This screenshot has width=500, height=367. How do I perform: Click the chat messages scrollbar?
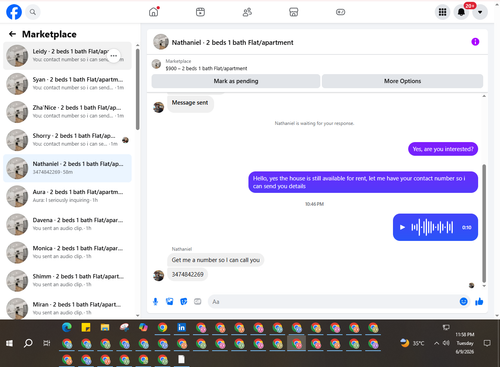click(x=484, y=223)
